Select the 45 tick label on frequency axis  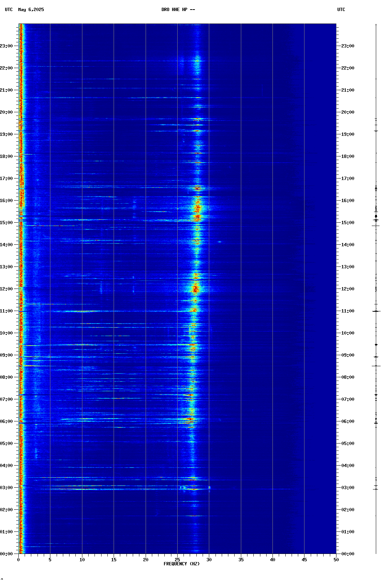pyautogui.click(x=304, y=560)
